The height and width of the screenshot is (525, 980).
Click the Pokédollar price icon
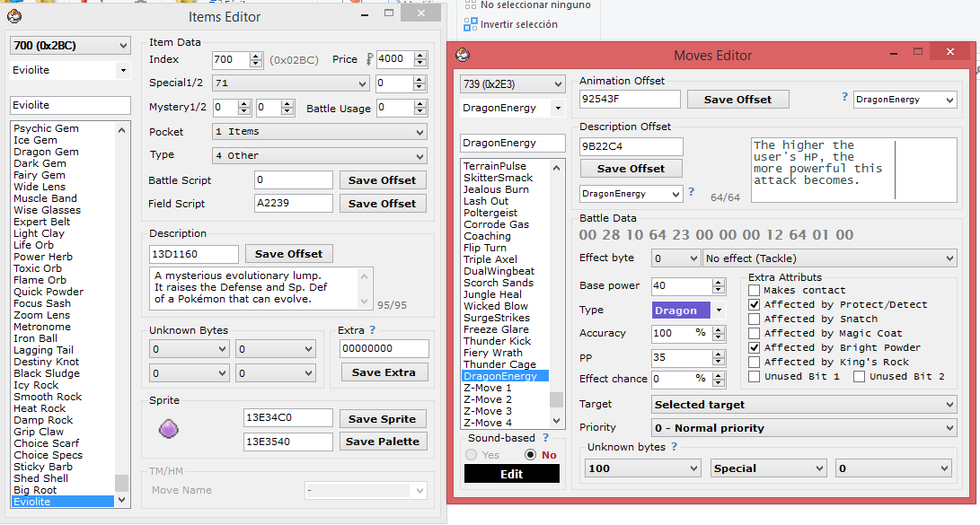pyautogui.click(x=368, y=60)
